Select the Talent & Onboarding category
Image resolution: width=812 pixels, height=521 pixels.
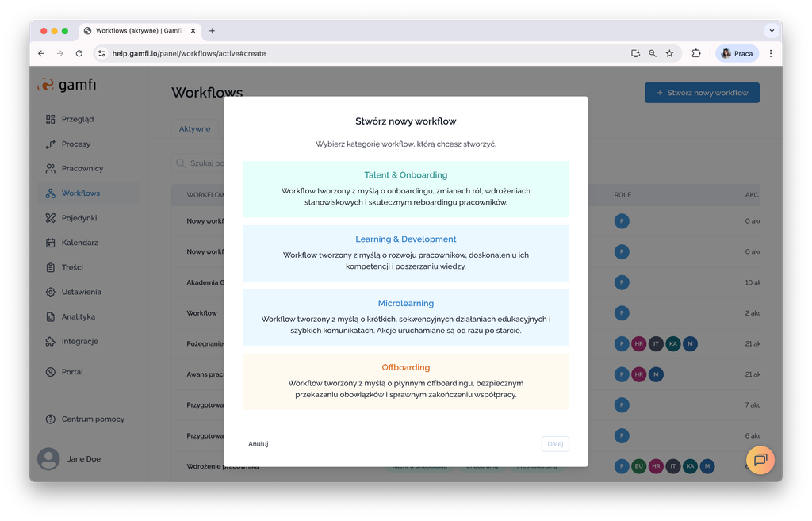[x=405, y=189]
